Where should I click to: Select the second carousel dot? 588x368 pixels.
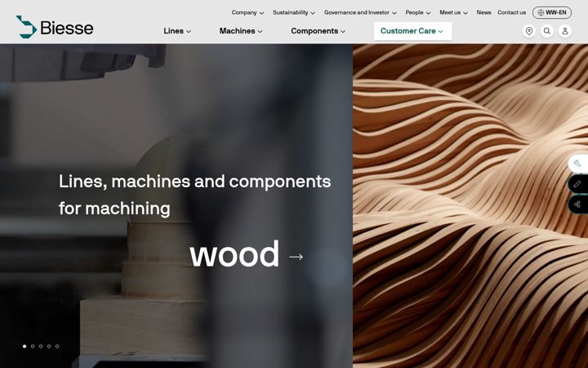click(33, 346)
